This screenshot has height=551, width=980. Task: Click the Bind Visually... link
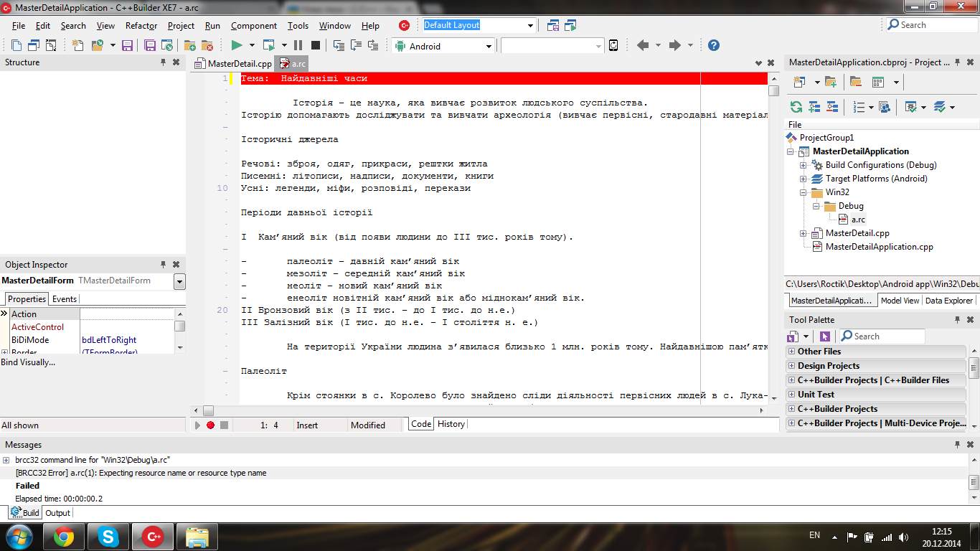[28, 362]
